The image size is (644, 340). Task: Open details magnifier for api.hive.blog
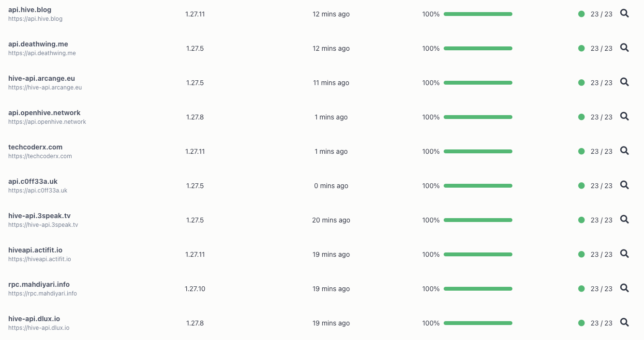[625, 14]
